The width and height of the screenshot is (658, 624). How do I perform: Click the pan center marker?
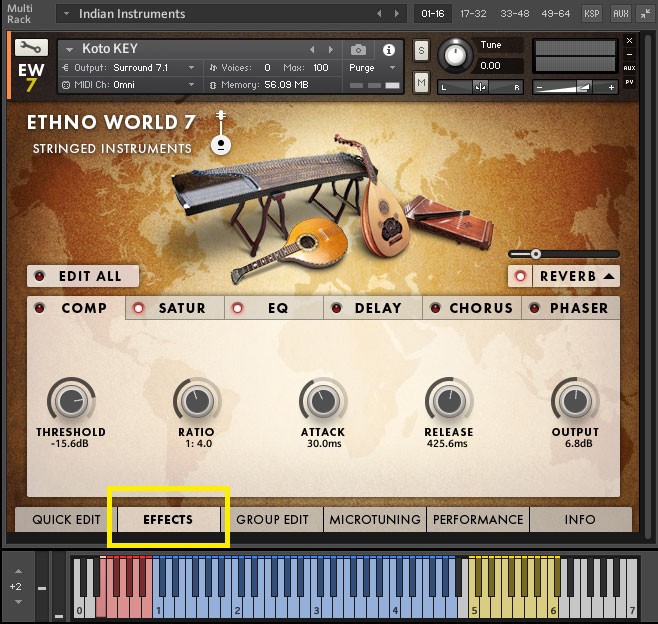click(480, 87)
